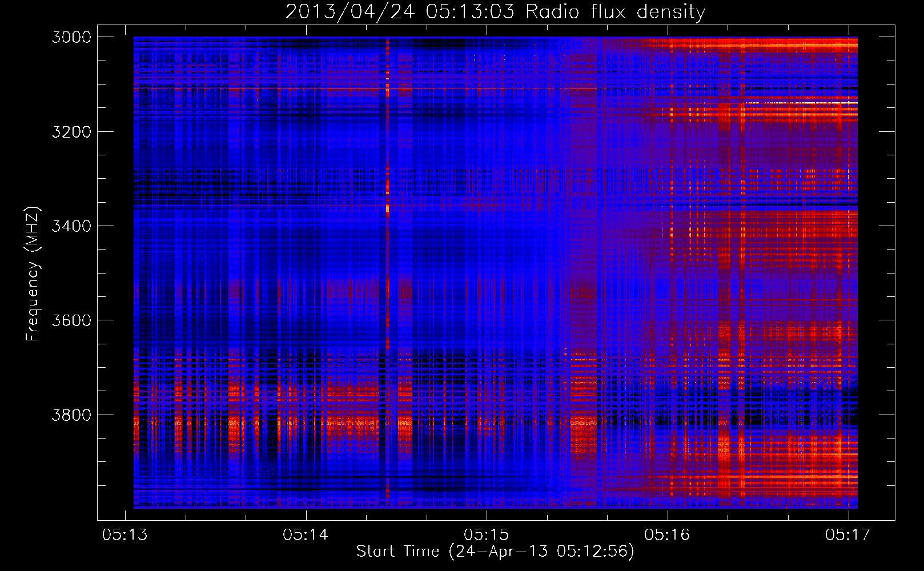The image size is (924, 571).
Task: Click the 05:17 time tick label
Action: (848, 534)
